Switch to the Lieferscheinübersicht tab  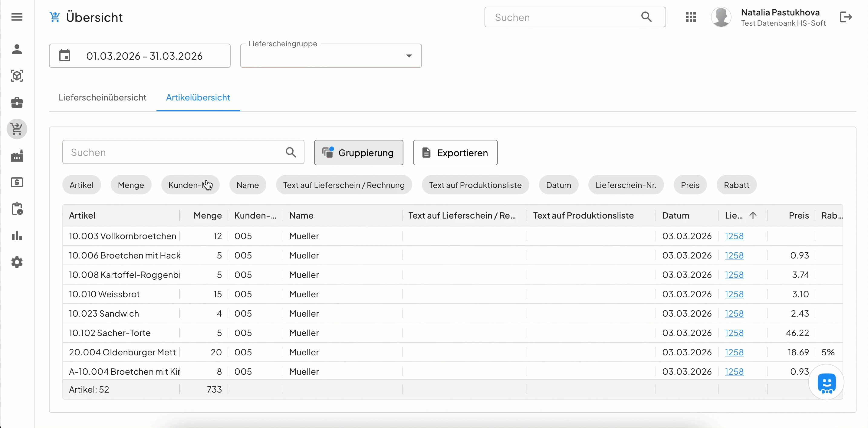point(102,97)
